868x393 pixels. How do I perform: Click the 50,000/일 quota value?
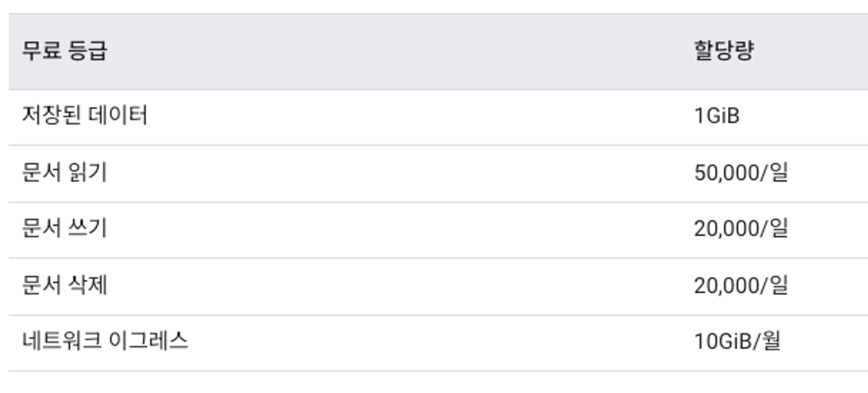[x=741, y=172]
